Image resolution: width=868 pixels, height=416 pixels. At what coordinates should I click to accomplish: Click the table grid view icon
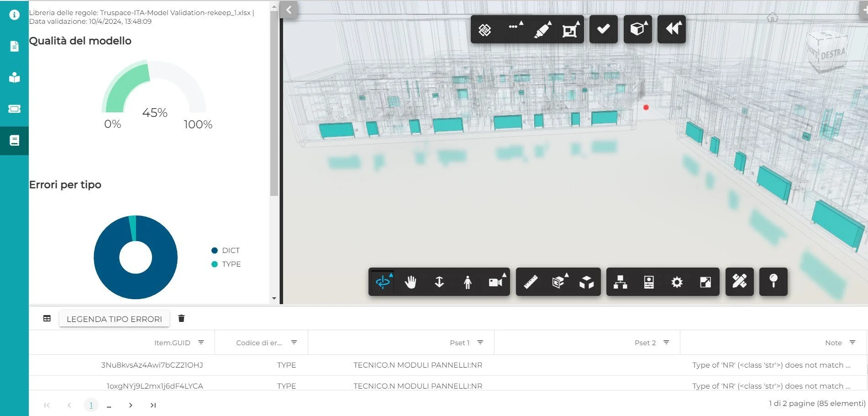click(x=47, y=318)
